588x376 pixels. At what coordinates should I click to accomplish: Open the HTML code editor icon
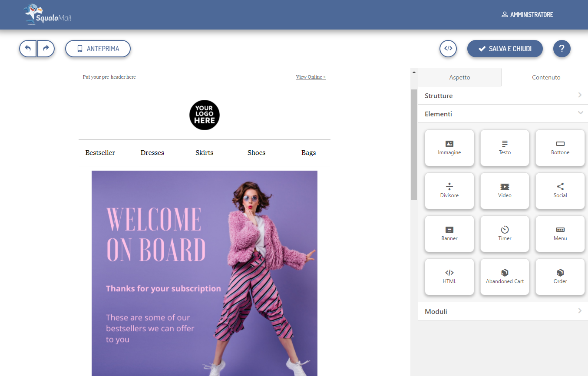coord(448,49)
